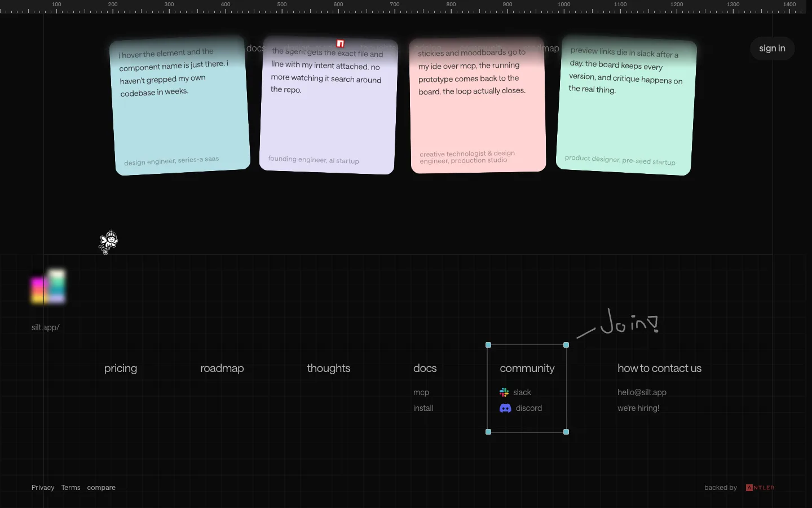Image resolution: width=812 pixels, height=508 pixels.
Task: Go to the thoughts page link
Action: pyautogui.click(x=329, y=368)
